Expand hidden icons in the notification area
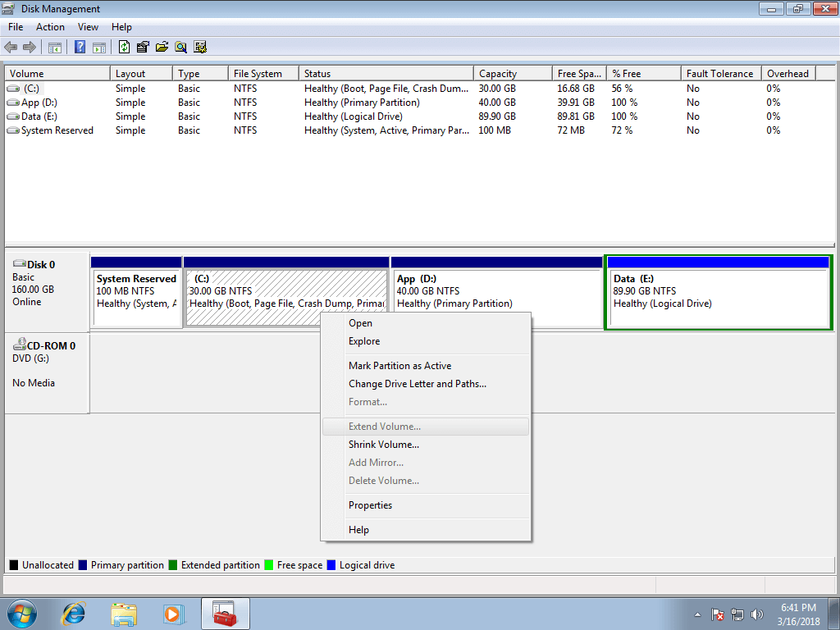The image size is (840, 630). pyautogui.click(x=696, y=613)
